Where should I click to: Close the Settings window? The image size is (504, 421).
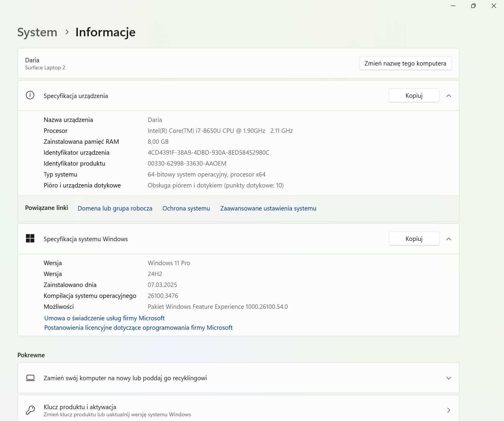[494, 6]
